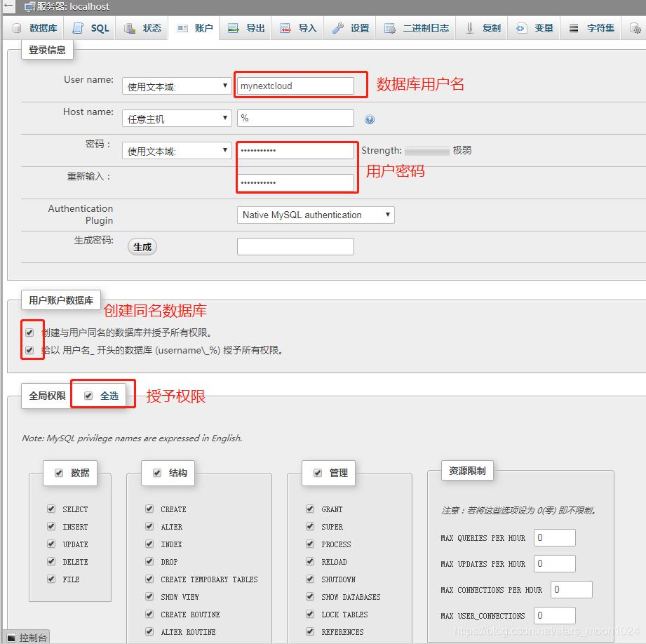Uncheck the GRANT privilege under 管理
This screenshot has height=644, width=646.
tap(309, 509)
